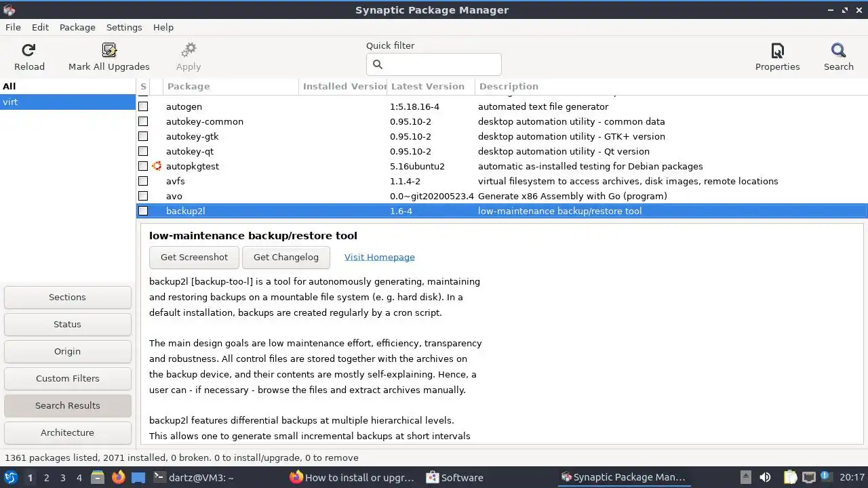The width and height of the screenshot is (868, 488).
Task: Mark the autokey-qt package checkbox
Action: click(143, 151)
